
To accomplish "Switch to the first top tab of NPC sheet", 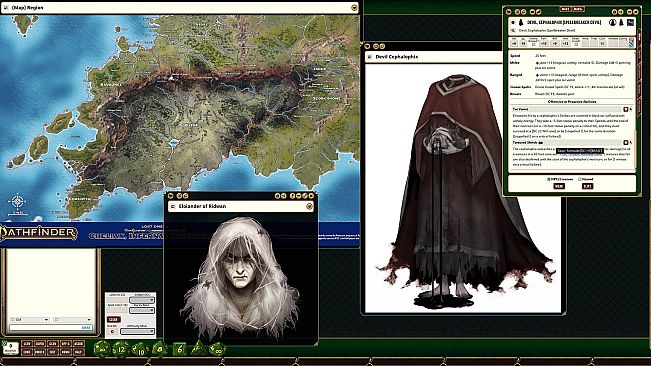I will pos(566,9).
